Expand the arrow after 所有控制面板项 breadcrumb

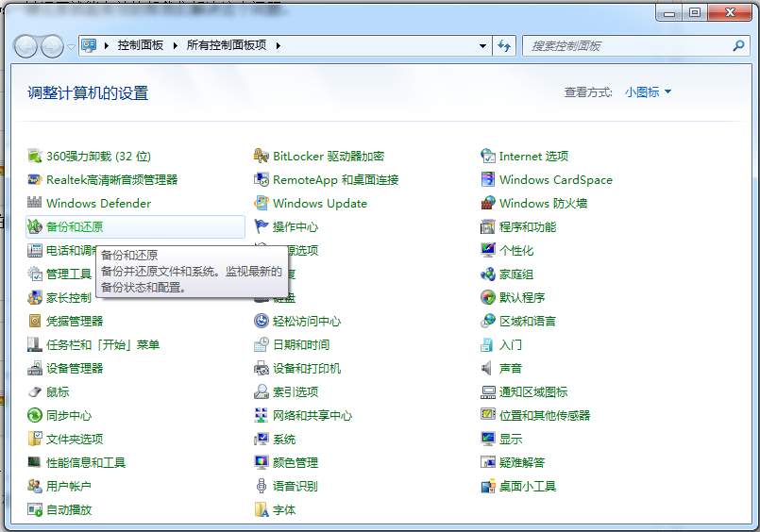pos(279,45)
